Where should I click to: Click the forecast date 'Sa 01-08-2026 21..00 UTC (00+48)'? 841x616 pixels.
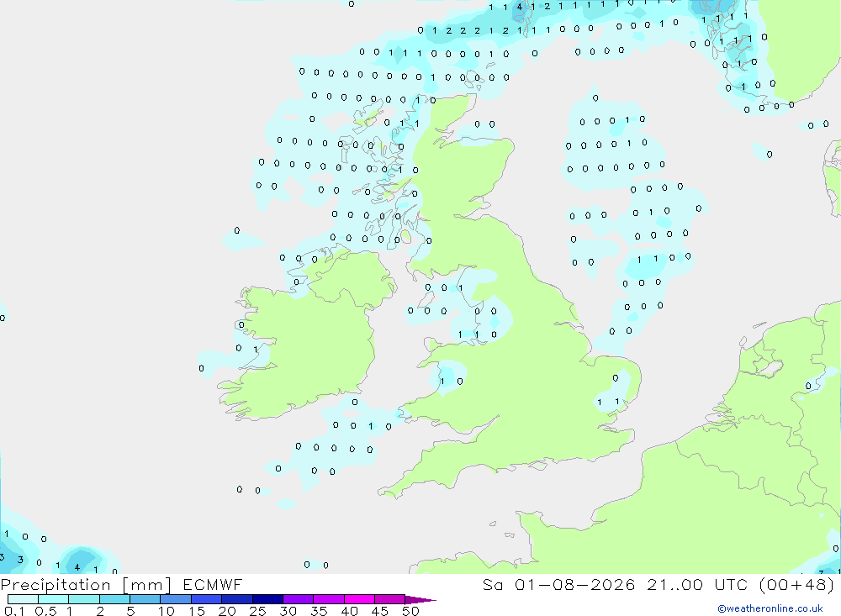(x=659, y=585)
